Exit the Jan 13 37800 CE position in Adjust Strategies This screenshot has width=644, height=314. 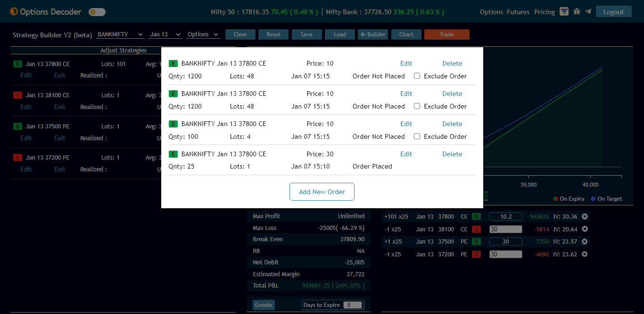pyautogui.click(x=60, y=75)
